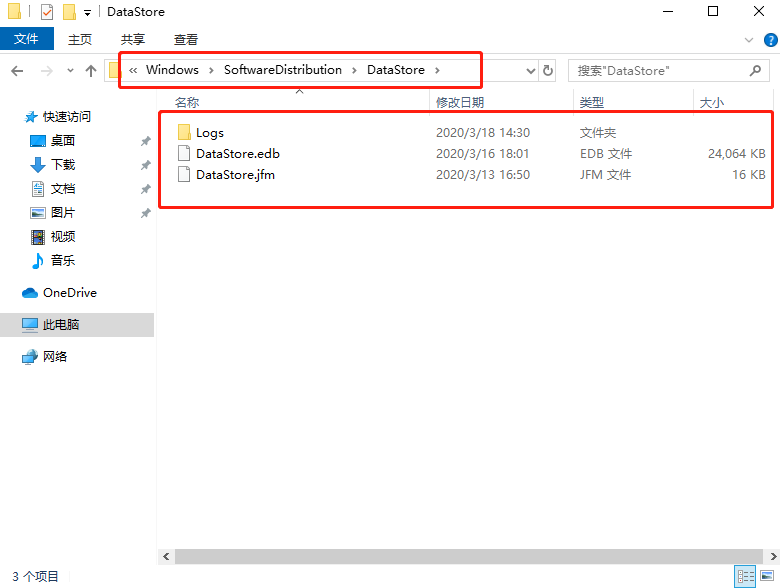Select the DataStore.edb file

click(237, 154)
